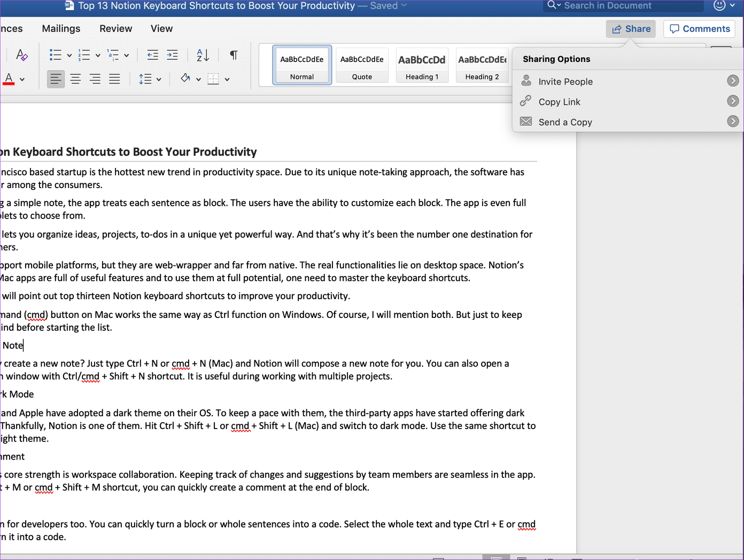Align text to the right

95,79
